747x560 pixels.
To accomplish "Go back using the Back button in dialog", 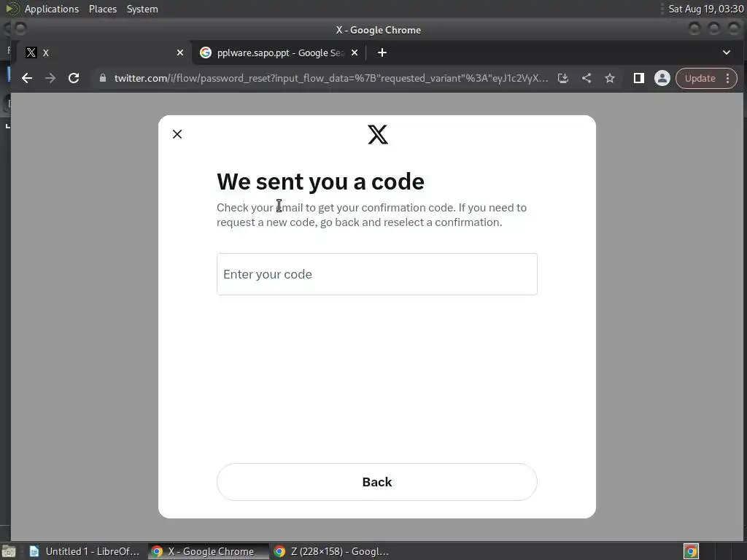I will (377, 482).
